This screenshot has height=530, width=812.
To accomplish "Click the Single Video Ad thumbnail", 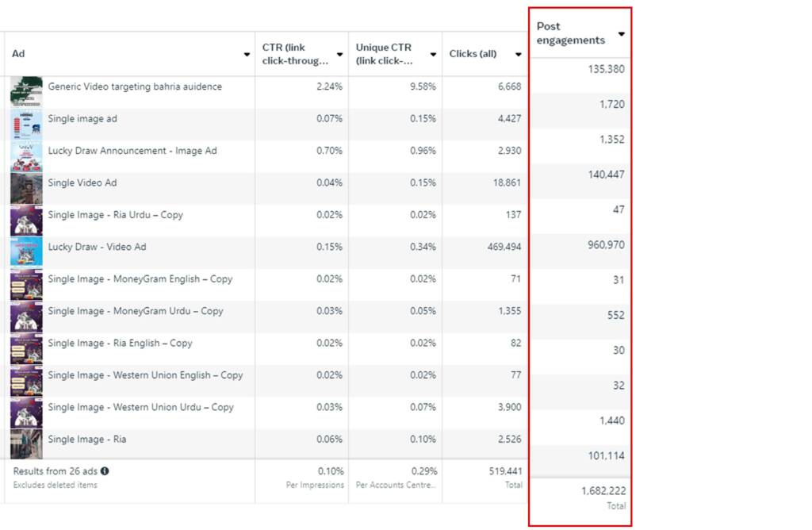I will coord(26,189).
